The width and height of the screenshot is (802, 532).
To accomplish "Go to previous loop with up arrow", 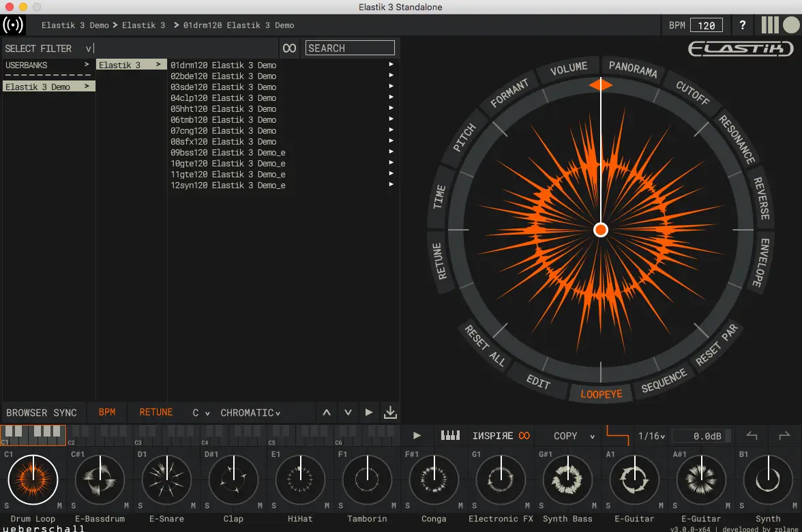I will pos(326,412).
